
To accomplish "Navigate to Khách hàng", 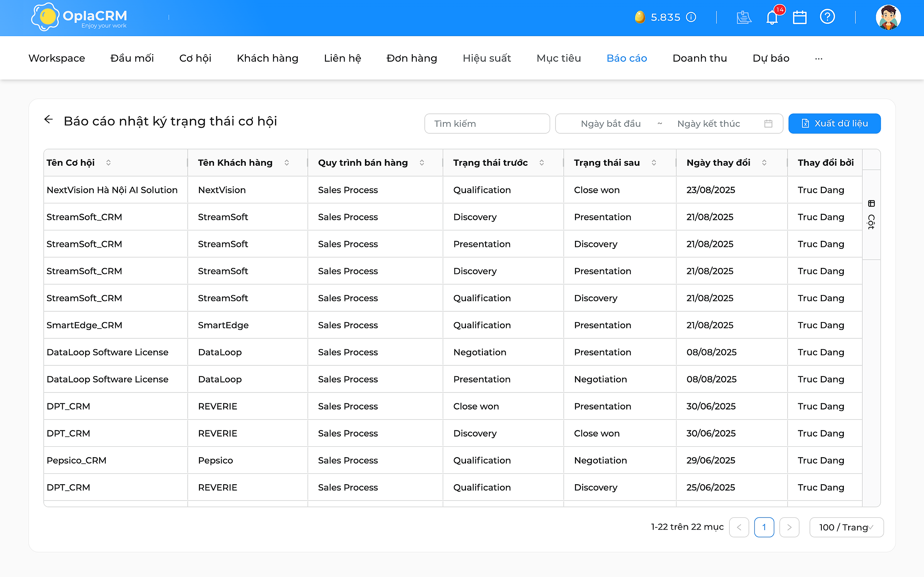I will (268, 58).
